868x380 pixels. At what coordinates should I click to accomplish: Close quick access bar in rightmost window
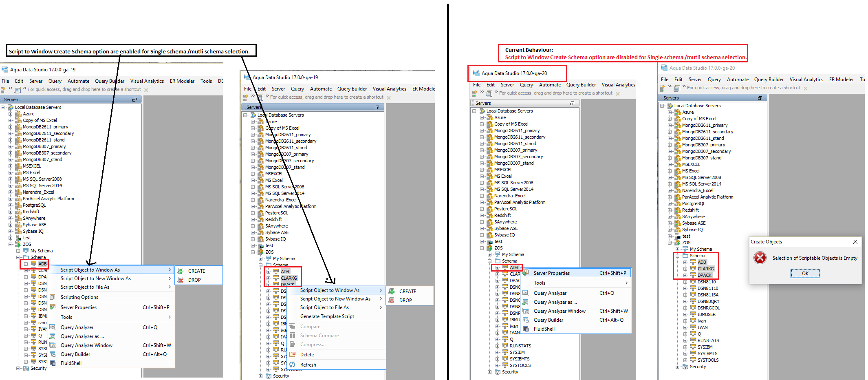806,88
